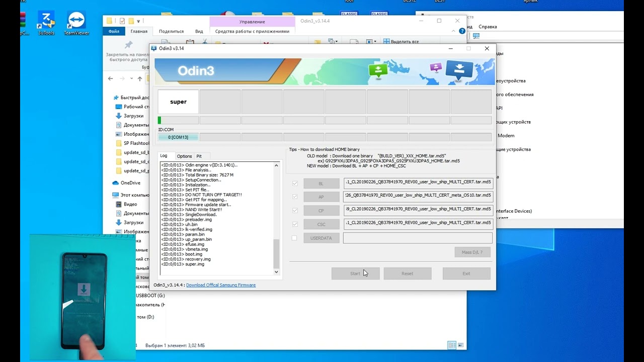Click the monitor icon in Device Manager toolbar
The image size is (644, 362).
click(x=476, y=36)
